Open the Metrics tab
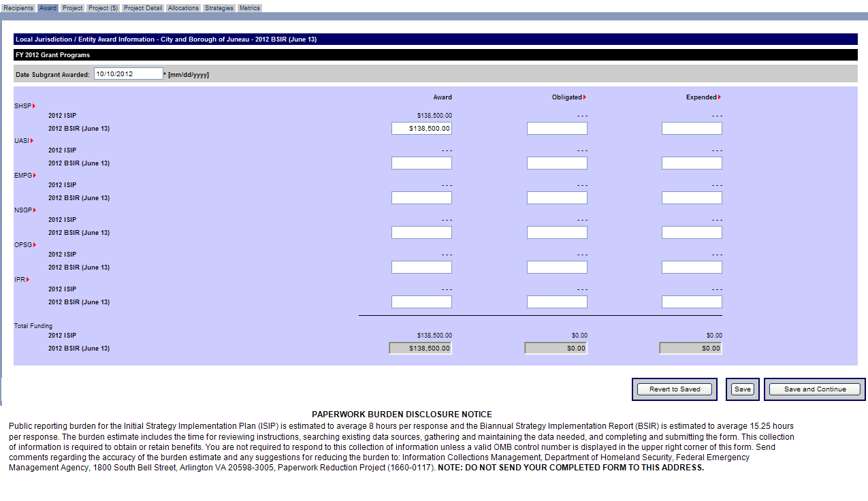This screenshot has width=868, height=501. tap(250, 8)
